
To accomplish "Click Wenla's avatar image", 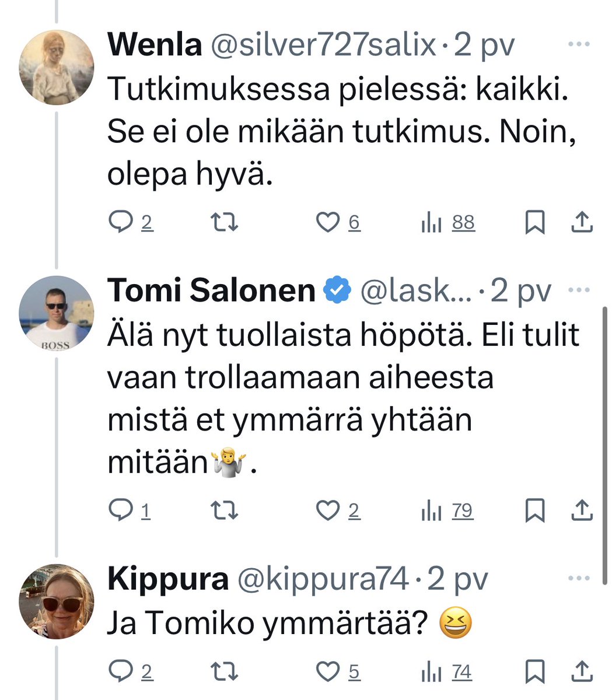I will tap(57, 67).
